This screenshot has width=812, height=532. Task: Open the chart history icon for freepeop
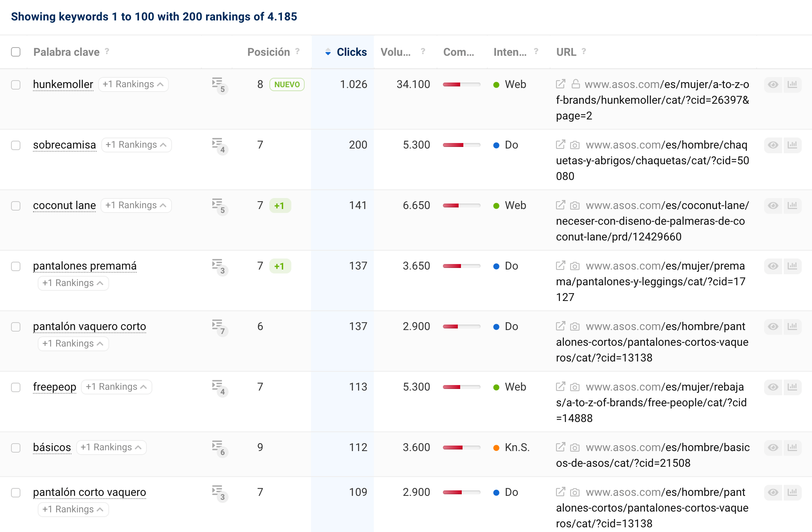pyautogui.click(x=792, y=387)
